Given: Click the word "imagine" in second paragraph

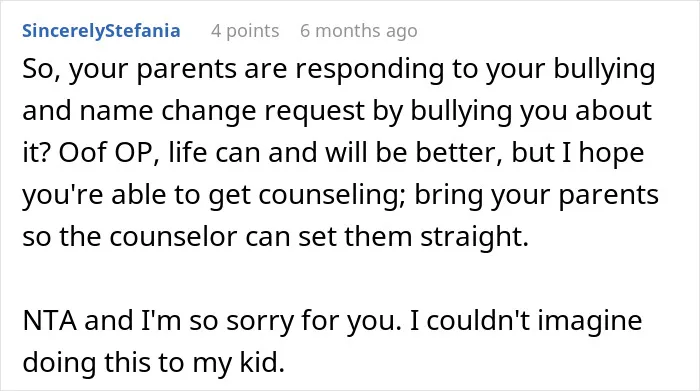Looking at the screenshot, I should [590, 322].
